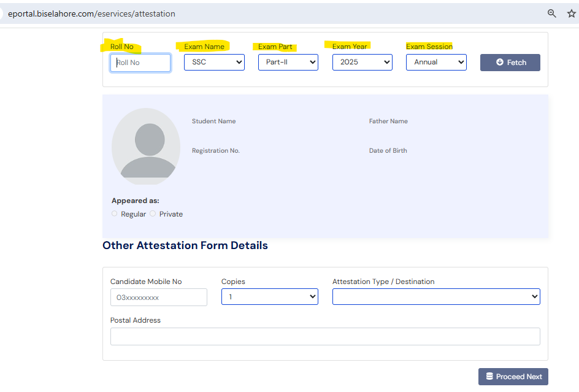Select the Regular radio button
This screenshot has width=579, height=392.
pos(115,213)
